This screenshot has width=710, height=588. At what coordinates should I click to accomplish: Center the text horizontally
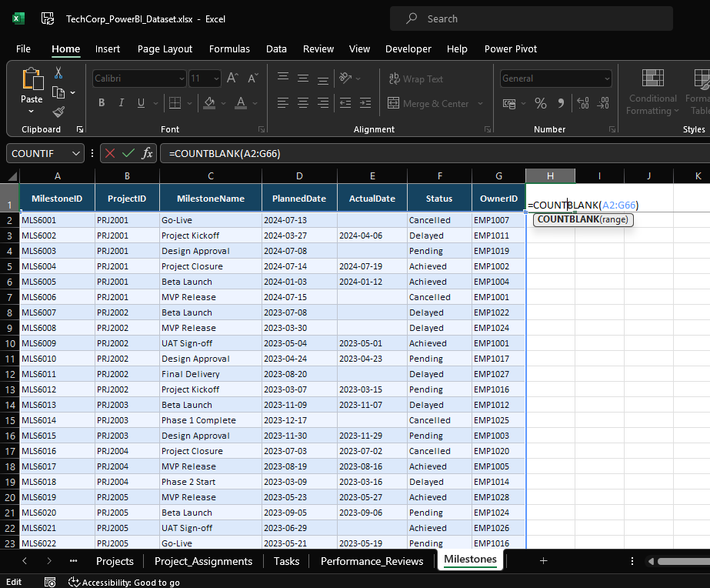pyautogui.click(x=303, y=103)
